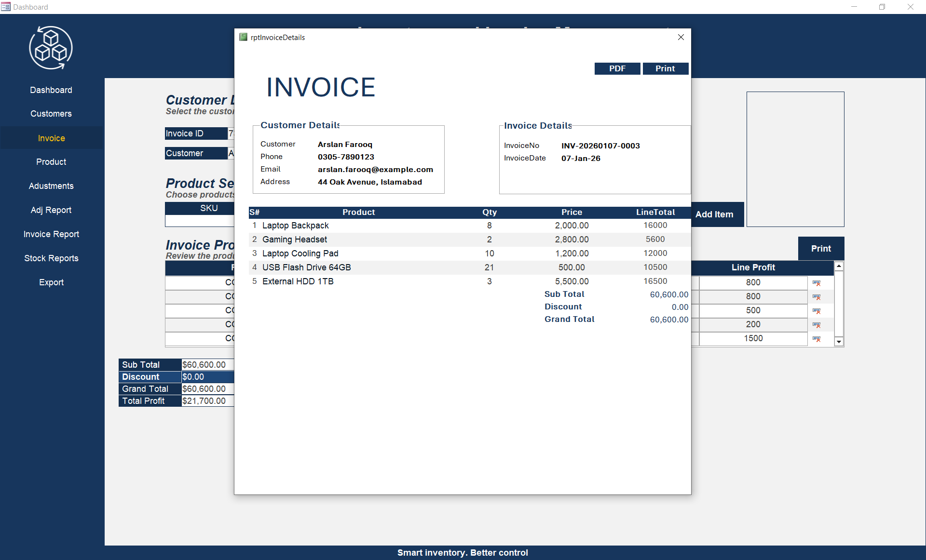Click the Discount field showing $0.00
926x560 pixels.
pos(207,377)
